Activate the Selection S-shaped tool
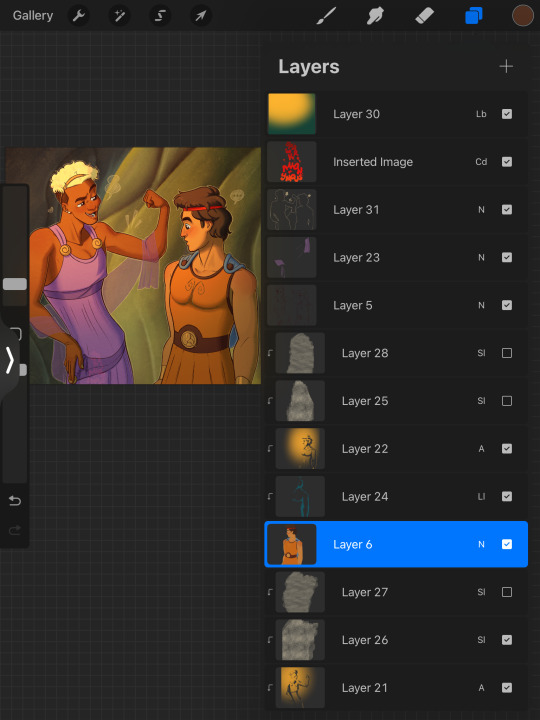The width and height of the screenshot is (540, 720). 160,16
